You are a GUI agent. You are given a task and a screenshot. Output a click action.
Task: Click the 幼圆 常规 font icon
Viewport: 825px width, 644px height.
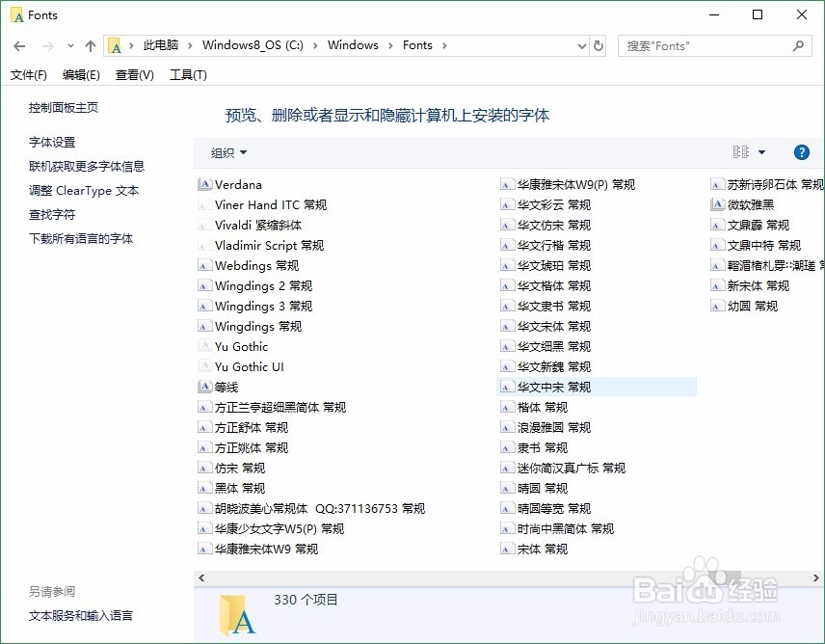coord(717,306)
